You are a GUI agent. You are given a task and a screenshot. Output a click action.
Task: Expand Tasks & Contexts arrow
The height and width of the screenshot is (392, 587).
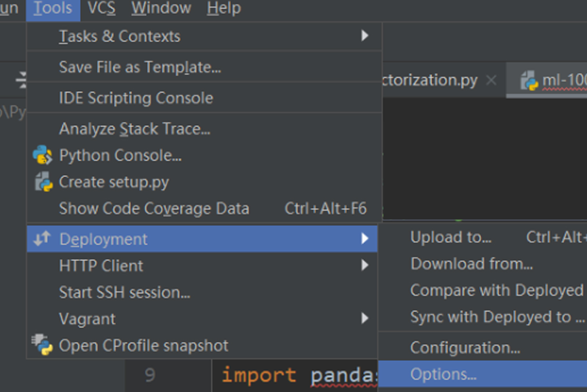(365, 36)
